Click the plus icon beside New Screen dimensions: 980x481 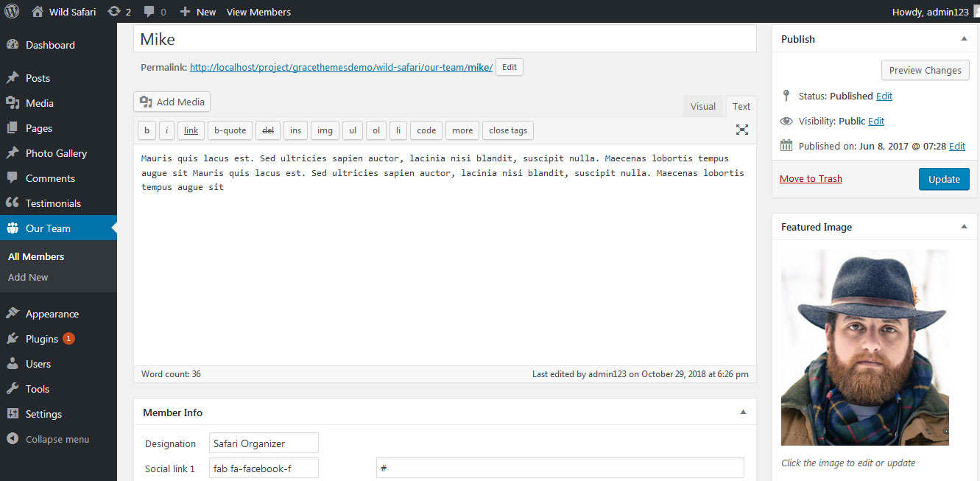point(185,12)
